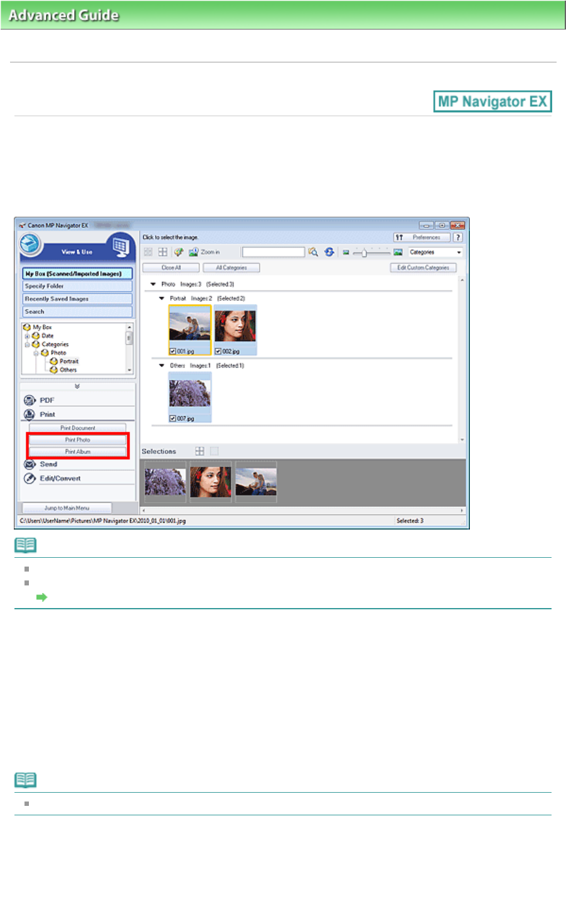Click the search text input field
Screen dimensions: 566x924
[x=274, y=252]
